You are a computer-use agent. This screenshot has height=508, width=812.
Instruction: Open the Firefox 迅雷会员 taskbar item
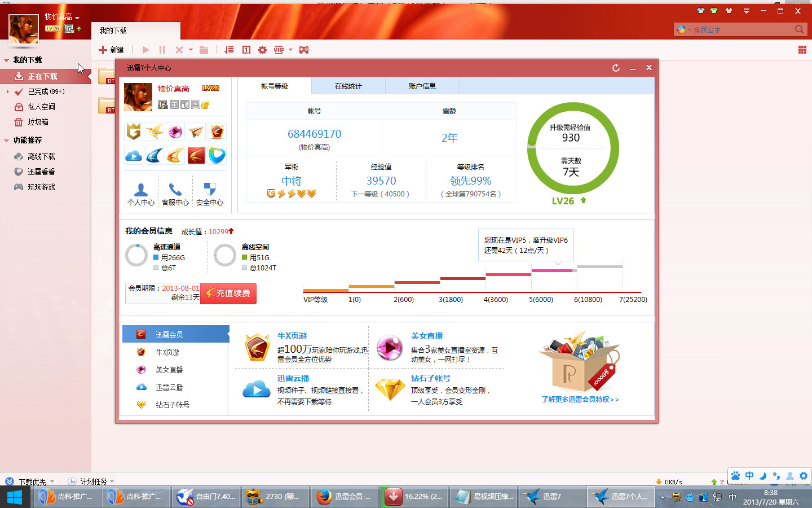click(345, 497)
